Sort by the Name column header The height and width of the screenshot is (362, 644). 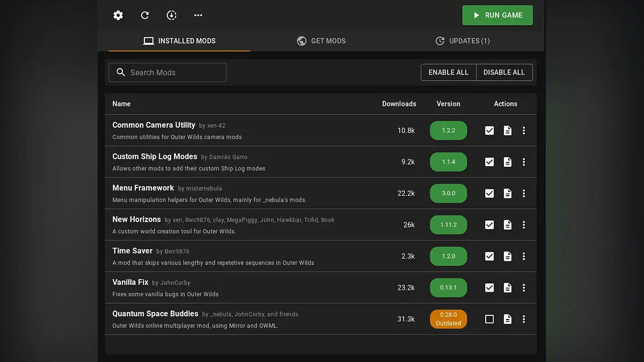(x=121, y=104)
